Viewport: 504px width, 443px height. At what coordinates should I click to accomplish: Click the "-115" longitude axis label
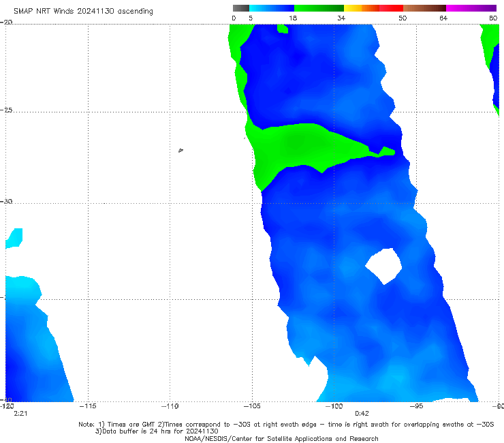88,406
